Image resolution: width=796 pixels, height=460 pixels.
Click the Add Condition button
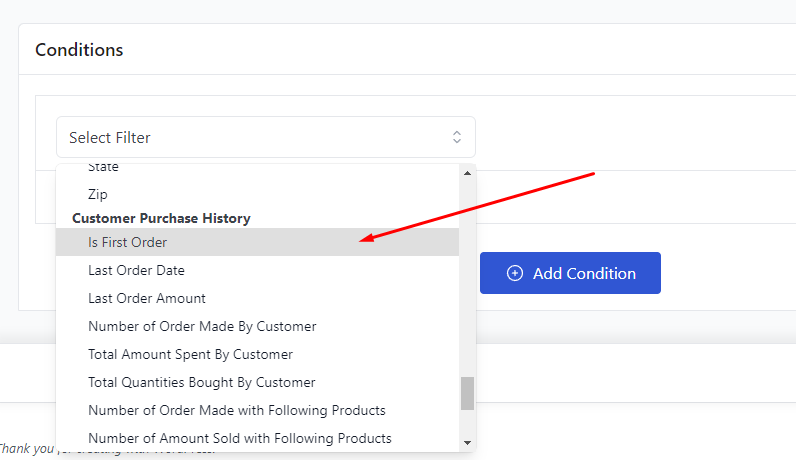click(570, 273)
